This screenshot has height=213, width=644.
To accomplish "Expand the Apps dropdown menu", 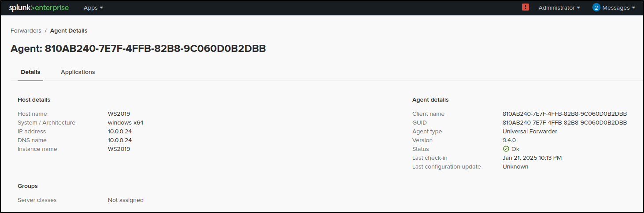I will [x=93, y=7].
